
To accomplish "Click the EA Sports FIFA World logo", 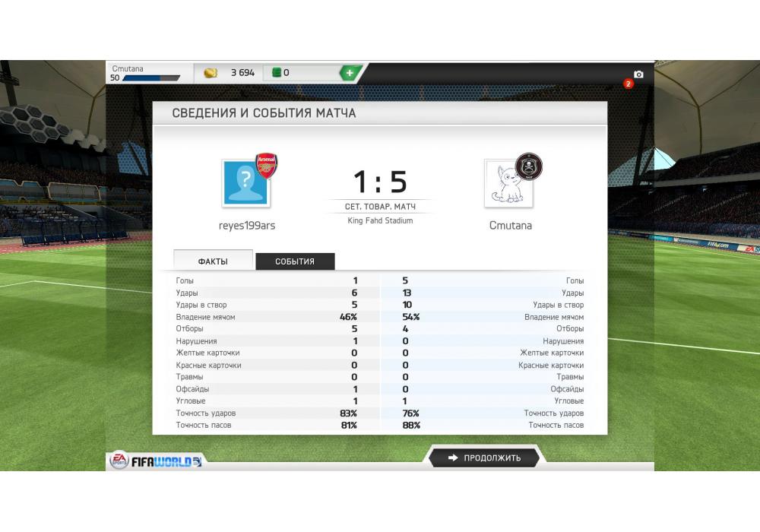I will point(156,461).
